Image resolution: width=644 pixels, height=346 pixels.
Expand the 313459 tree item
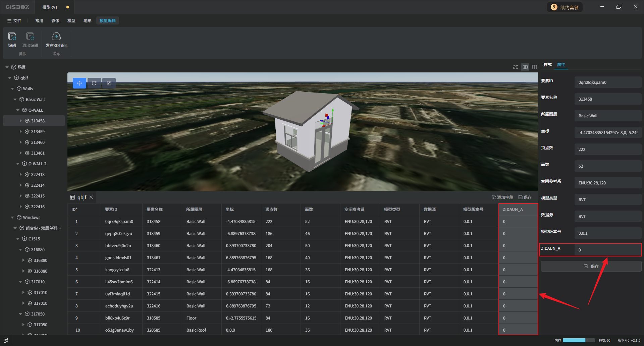pyautogui.click(x=20, y=132)
